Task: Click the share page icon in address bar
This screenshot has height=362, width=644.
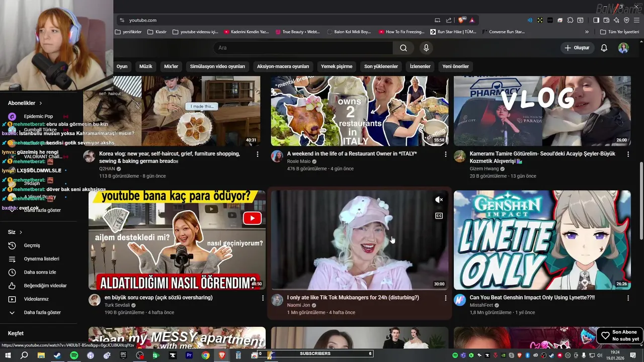Action: point(448,20)
